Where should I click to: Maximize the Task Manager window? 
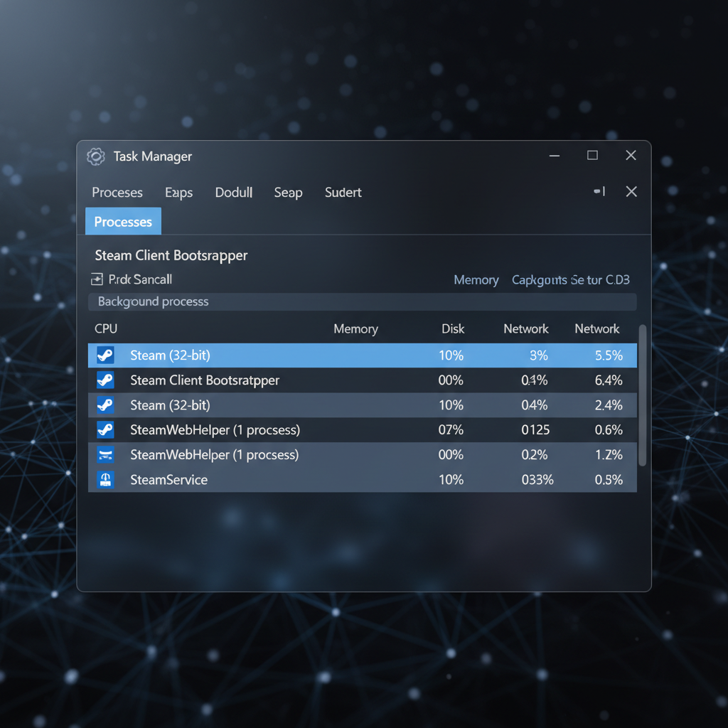(592, 155)
